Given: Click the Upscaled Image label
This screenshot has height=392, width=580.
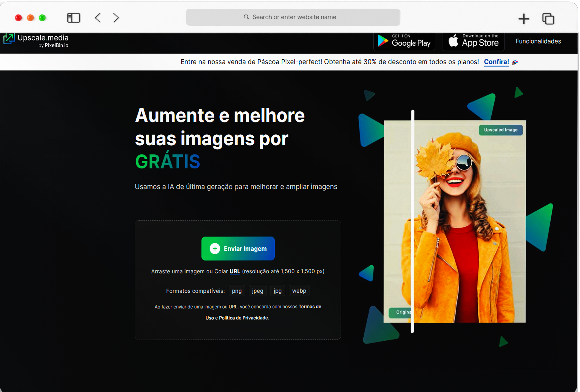Looking at the screenshot, I should [x=500, y=130].
